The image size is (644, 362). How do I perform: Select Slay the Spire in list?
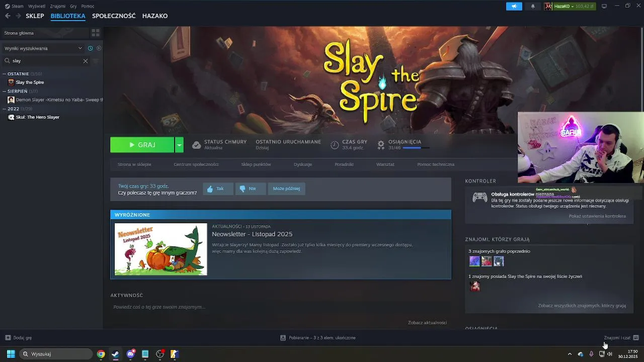[30, 82]
